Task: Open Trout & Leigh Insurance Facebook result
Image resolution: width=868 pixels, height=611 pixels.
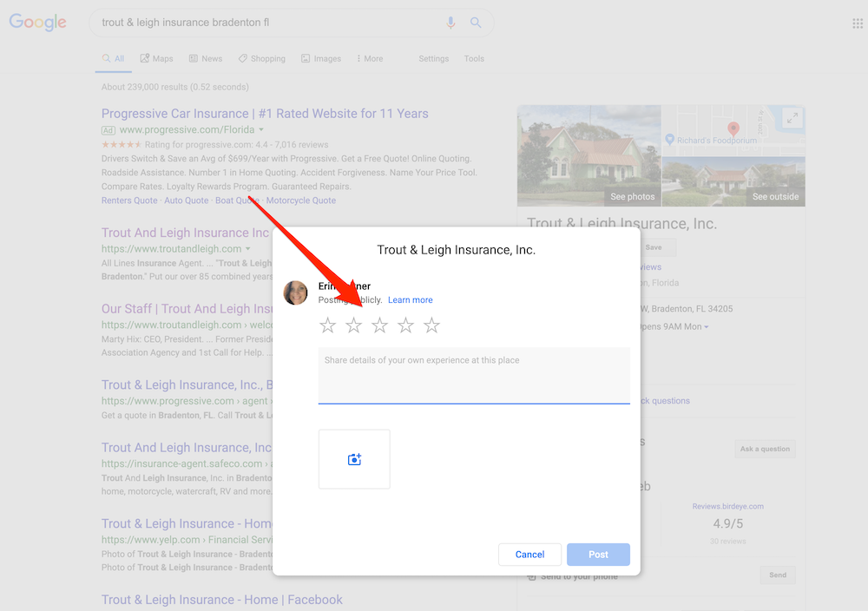Action: click(222, 600)
